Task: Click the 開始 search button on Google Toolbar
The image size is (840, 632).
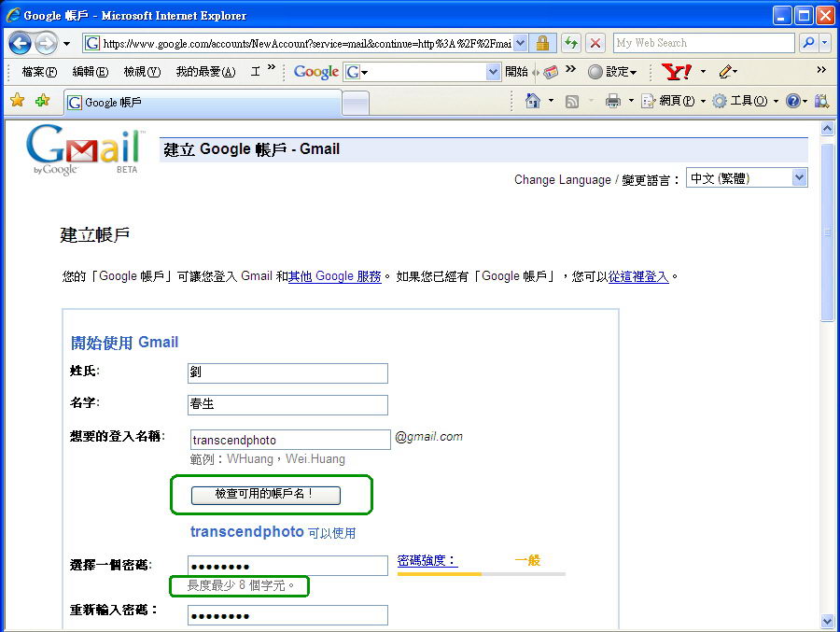Action: tap(516, 71)
